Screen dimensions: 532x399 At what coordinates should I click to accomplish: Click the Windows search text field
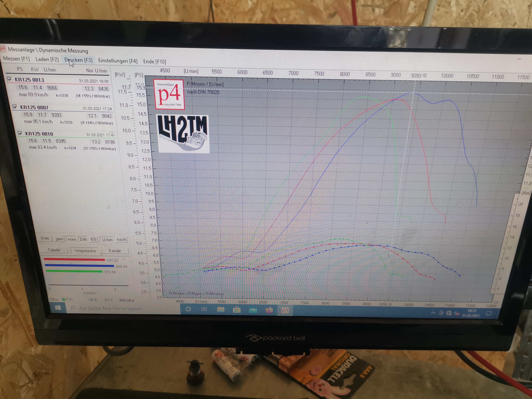111,308
